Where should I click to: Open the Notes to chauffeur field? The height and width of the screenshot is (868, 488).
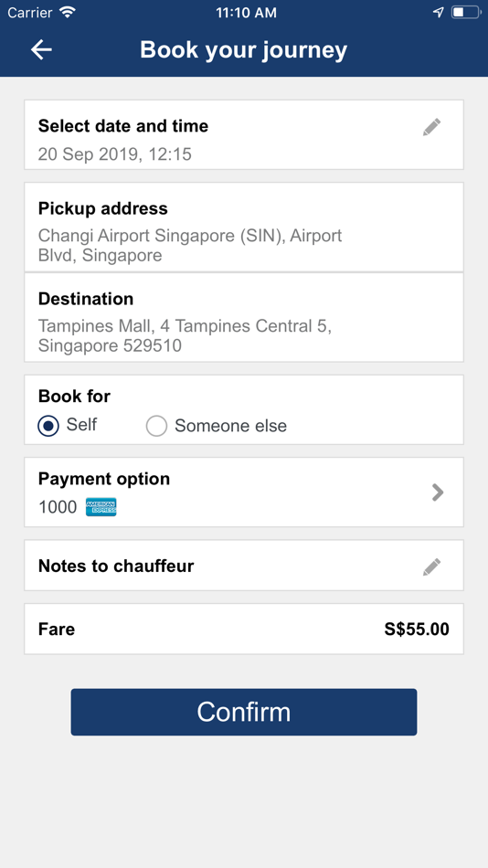tap(244, 566)
